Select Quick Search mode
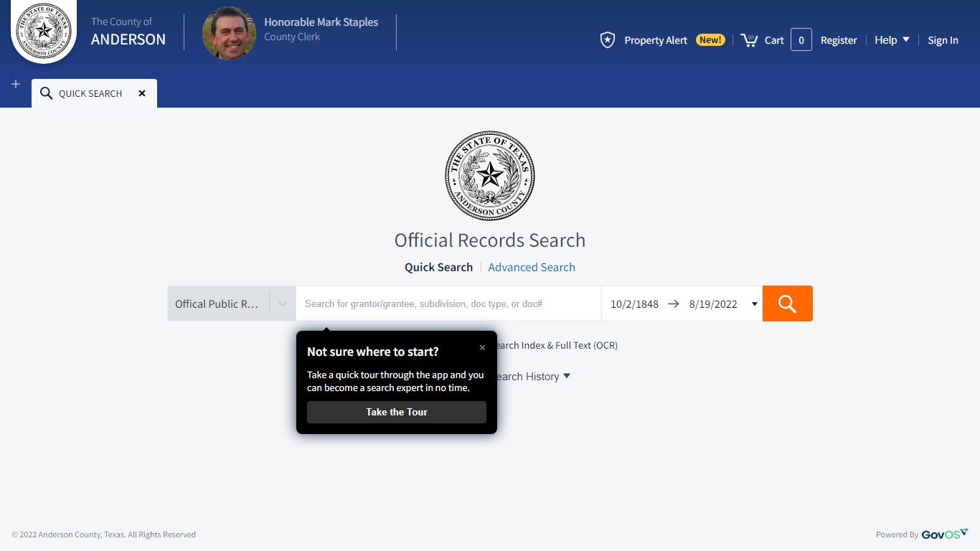Viewport: 980px width, 551px height. pos(438,267)
